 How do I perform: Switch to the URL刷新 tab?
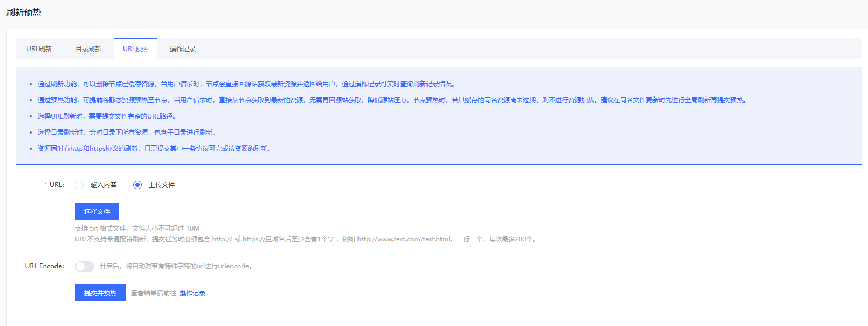pyautogui.click(x=39, y=49)
